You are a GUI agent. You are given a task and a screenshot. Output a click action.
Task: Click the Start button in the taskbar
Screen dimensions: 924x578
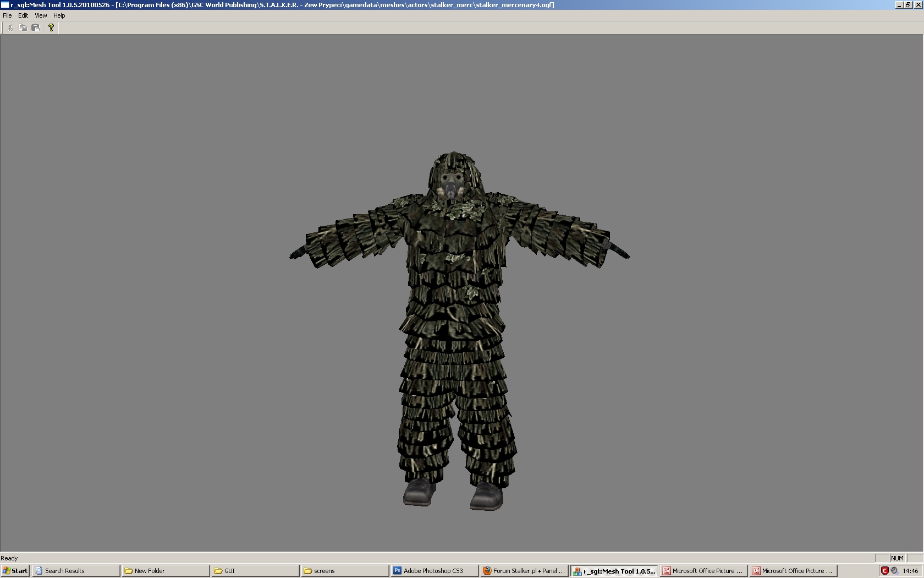click(x=15, y=571)
